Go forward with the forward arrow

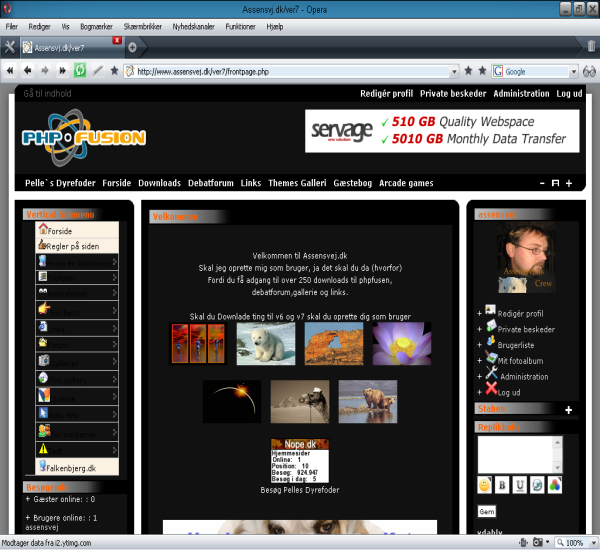(45, 70)
